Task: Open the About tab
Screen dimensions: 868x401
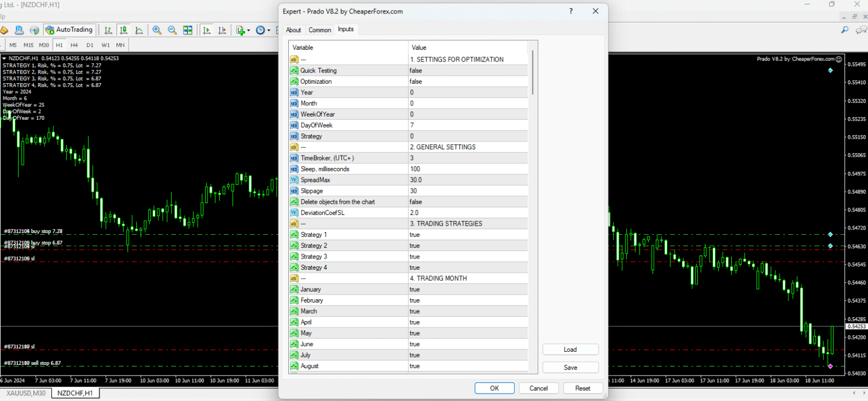Action: tap(293, 30)
